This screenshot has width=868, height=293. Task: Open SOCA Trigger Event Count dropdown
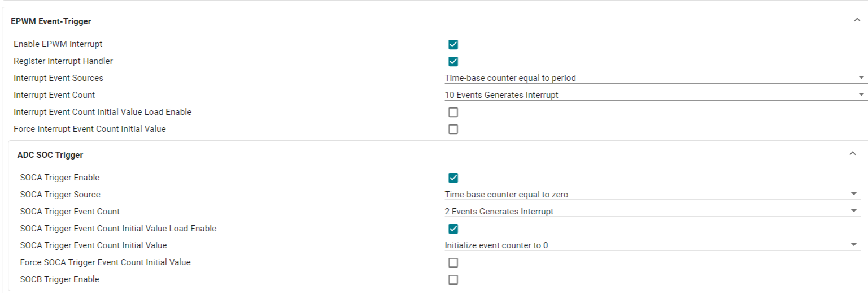click(652, 212)
